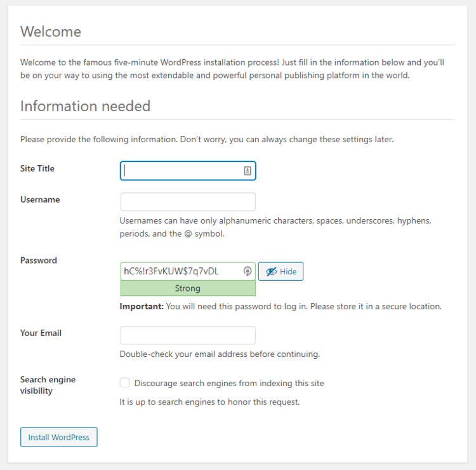Click the Password field label
Image resolution: width=476 pixels, height=470 pixels.
[x=39, y=260]
